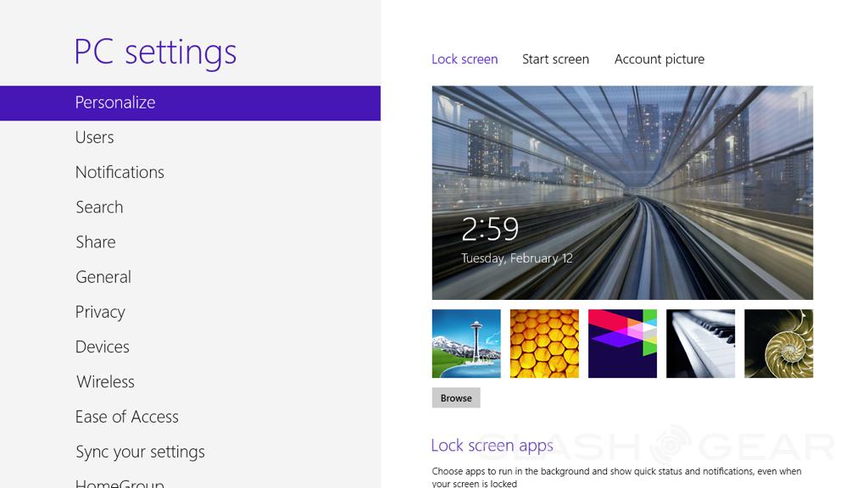Open the Search settings category

click(x=99, y=208)
